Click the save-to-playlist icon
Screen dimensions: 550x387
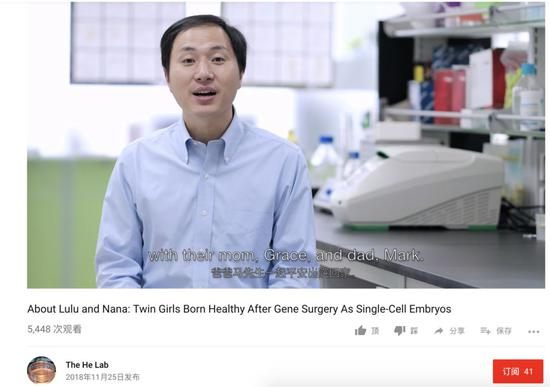pos(485,331)
